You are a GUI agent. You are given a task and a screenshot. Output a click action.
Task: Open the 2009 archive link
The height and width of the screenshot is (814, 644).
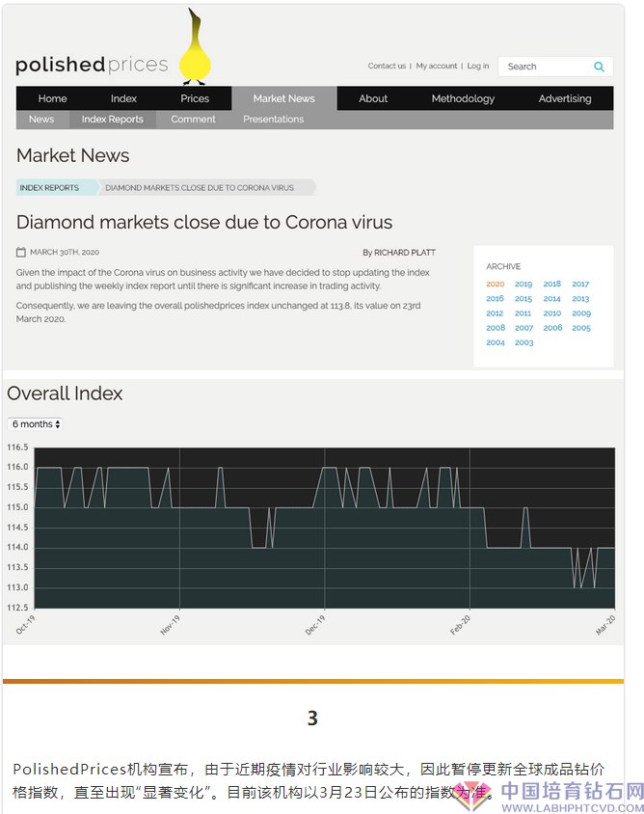[581, 313]
